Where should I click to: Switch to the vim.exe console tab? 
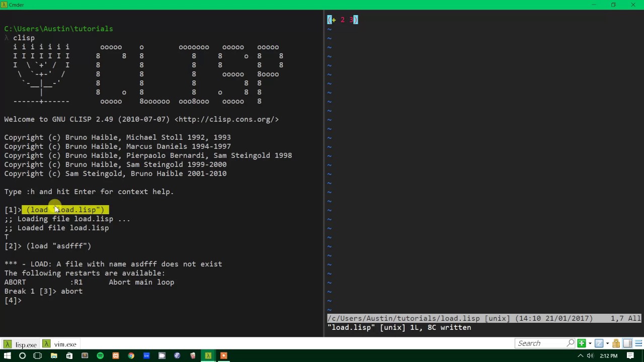tap(60, 344)
